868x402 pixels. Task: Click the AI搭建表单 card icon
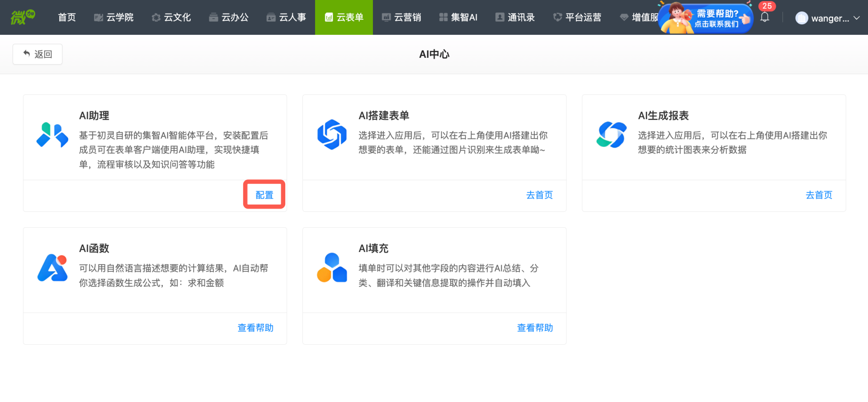[x=332, y=135]
